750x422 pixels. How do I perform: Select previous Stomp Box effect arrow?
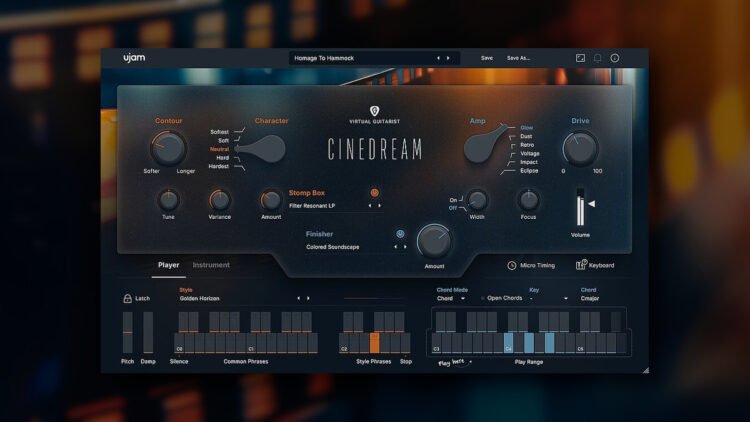click(370, 206)
